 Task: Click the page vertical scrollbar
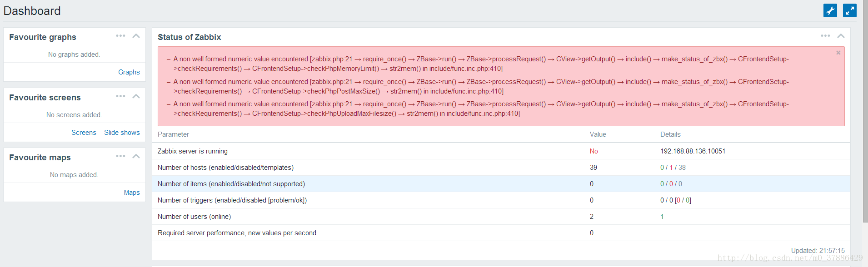[x=865, y=111]
